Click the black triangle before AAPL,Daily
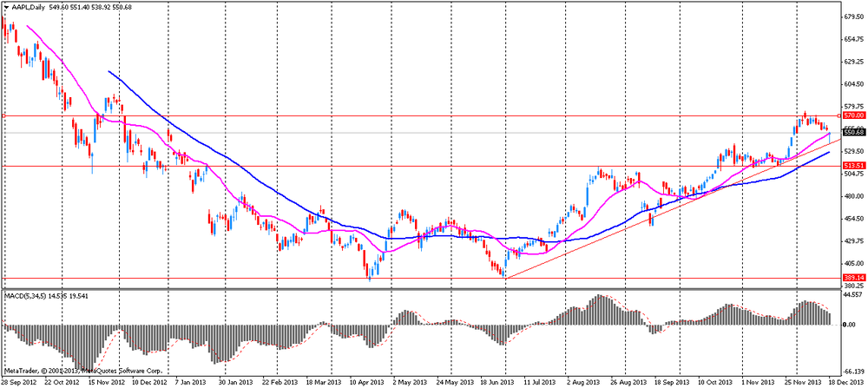 (x=5, y=7)
